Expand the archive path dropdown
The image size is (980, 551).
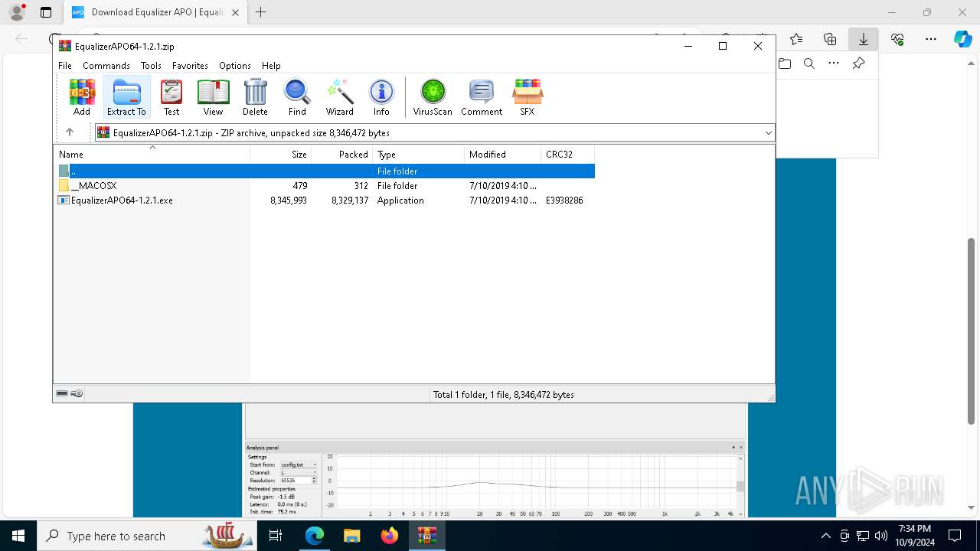[768, 132]
